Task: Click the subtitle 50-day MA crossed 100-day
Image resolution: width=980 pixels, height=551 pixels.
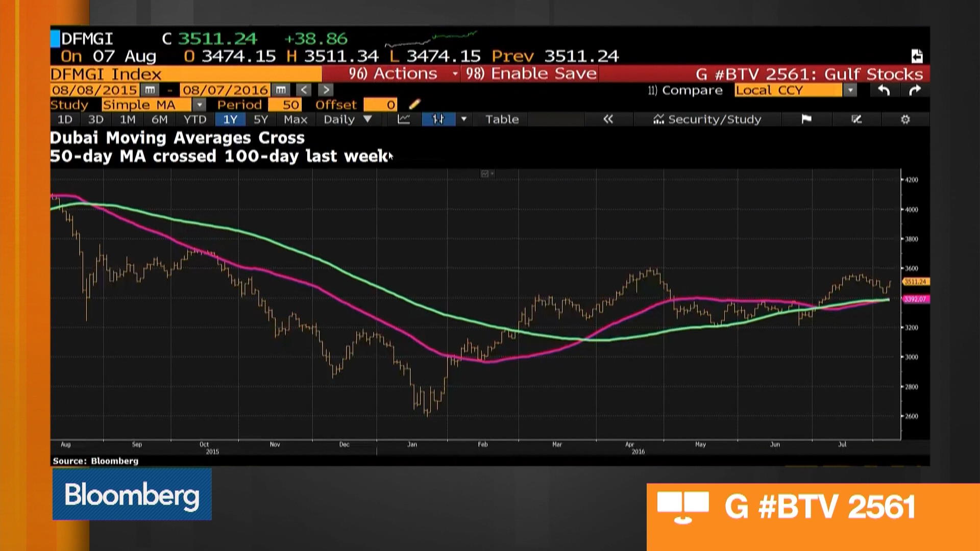Action: click(x=219, y=156)
